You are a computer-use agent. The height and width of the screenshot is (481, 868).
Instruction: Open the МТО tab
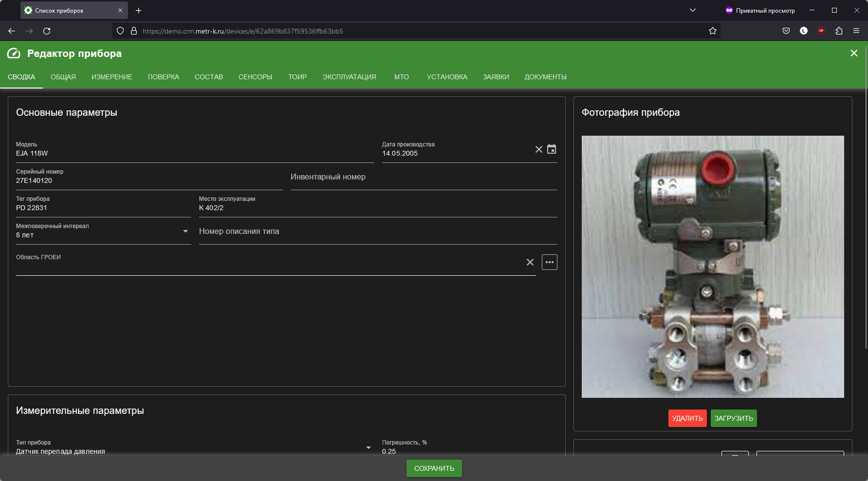(x=402, y=77)
